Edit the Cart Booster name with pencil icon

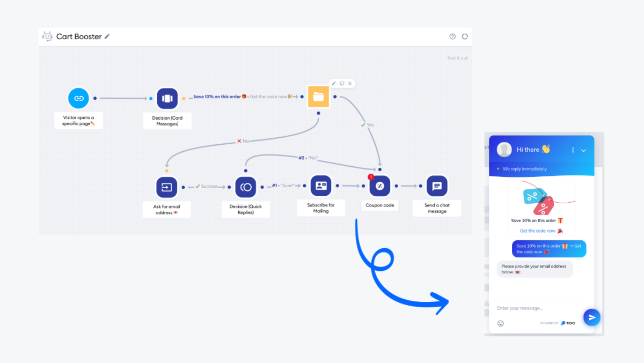coord(107,36)
